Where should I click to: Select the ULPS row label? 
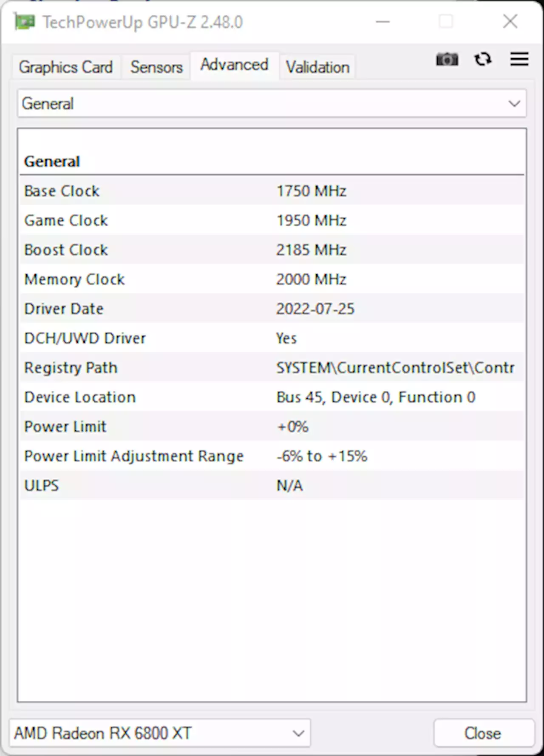click(x=41, y=486)
